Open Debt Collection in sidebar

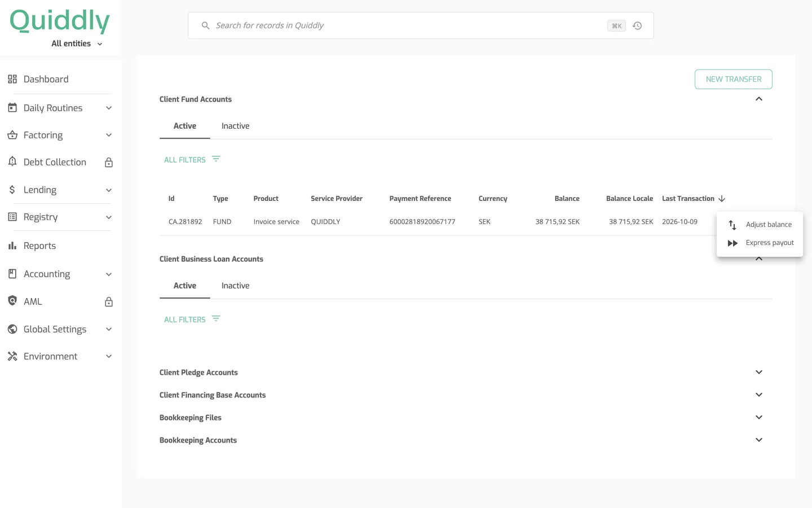click(55, 162)
